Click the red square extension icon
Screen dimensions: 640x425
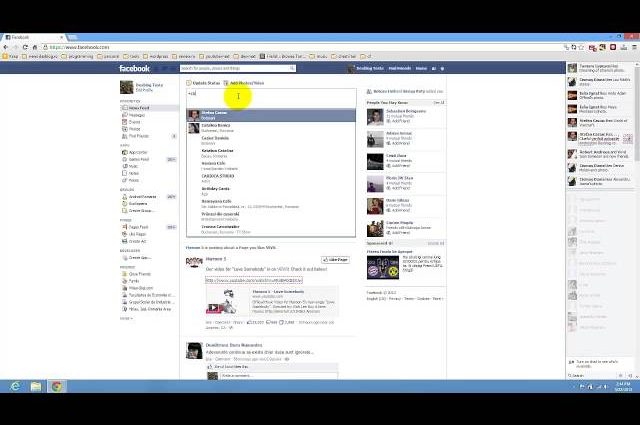click(613, 47)
